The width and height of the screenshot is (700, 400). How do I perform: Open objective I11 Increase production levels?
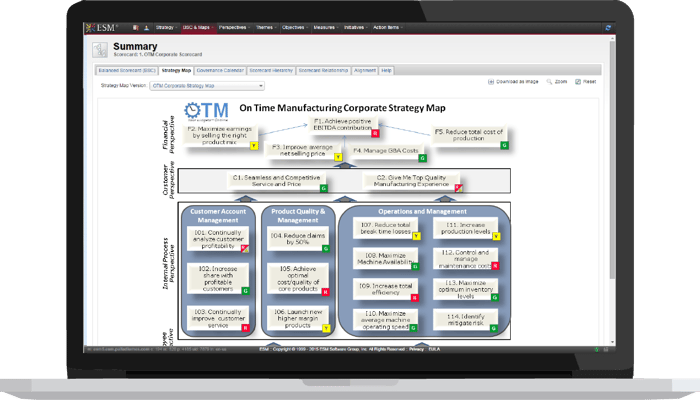[465, 228]
